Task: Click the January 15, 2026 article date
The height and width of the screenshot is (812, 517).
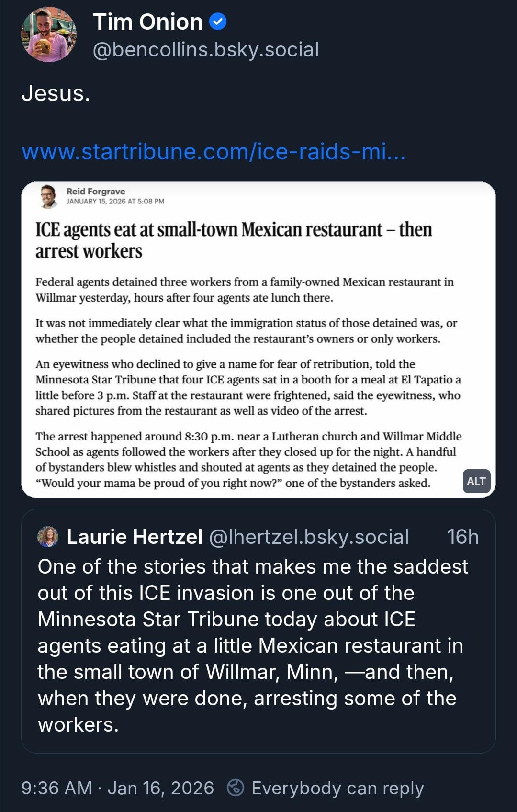Action: coord(115,202)
